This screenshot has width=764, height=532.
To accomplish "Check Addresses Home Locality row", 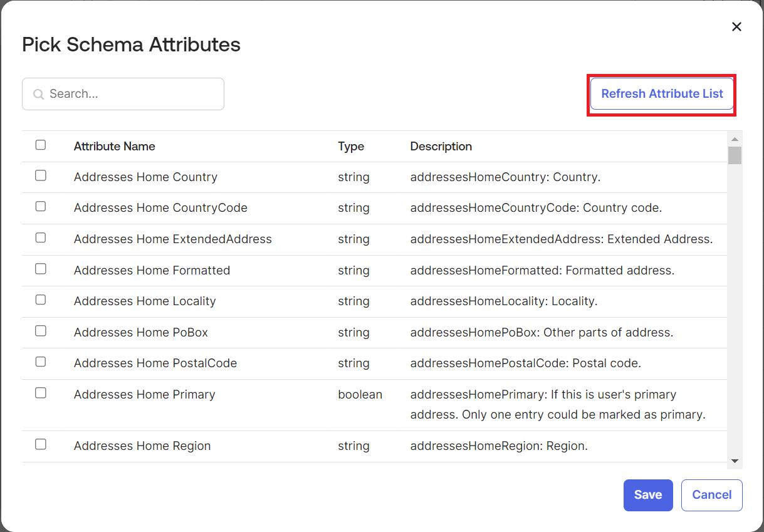I will tap(41, 300).
